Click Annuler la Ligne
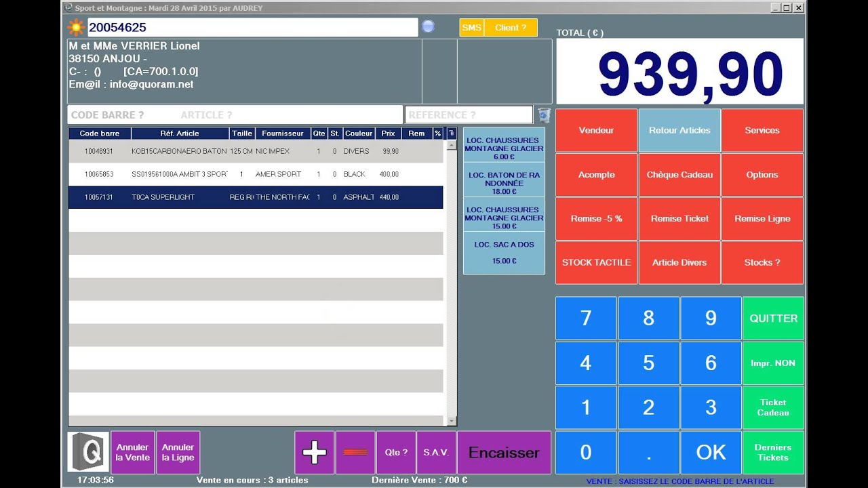868x488 pixels. pyautogui.click(x=178, y=452)
